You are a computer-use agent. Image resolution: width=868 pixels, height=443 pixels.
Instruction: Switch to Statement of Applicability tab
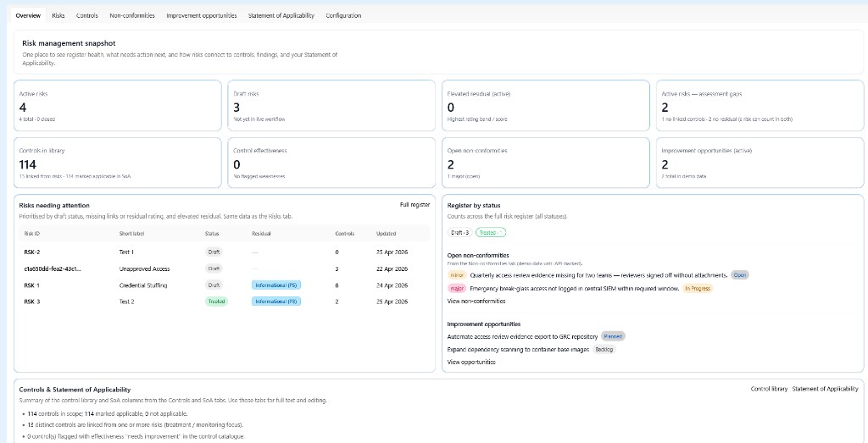(x=281, y=15)
